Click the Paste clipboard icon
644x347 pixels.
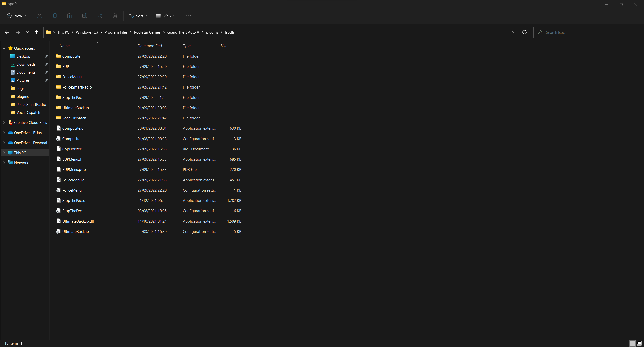(70, 16)
